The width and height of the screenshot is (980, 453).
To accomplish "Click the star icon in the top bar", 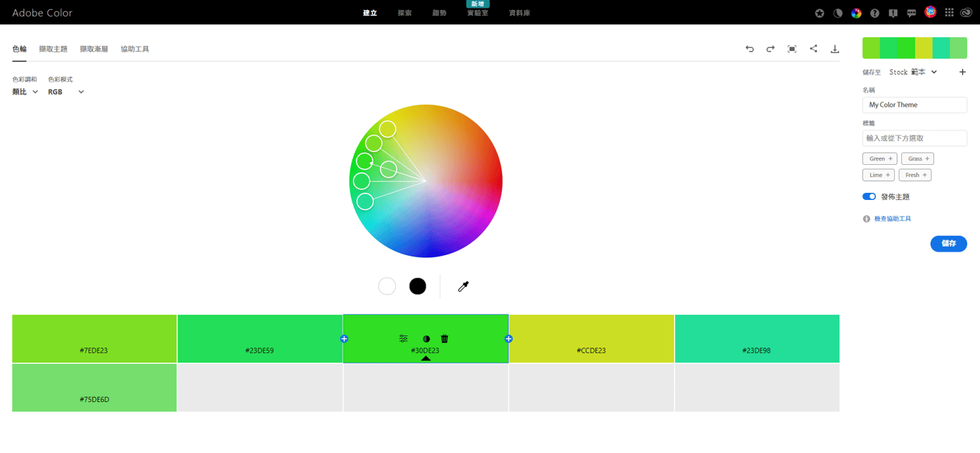I will click(820, 13).
